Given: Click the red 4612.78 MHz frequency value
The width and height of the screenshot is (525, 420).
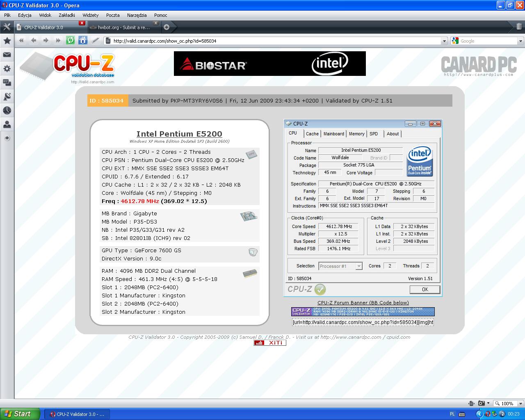Looking at the screenshot, I should [x=140, y=201].
